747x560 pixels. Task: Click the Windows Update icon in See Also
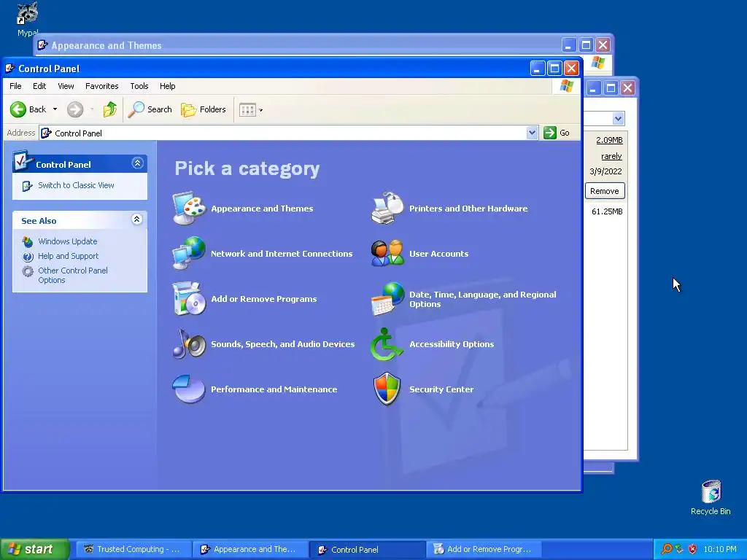pyautogui.click(x=28, y=242)
